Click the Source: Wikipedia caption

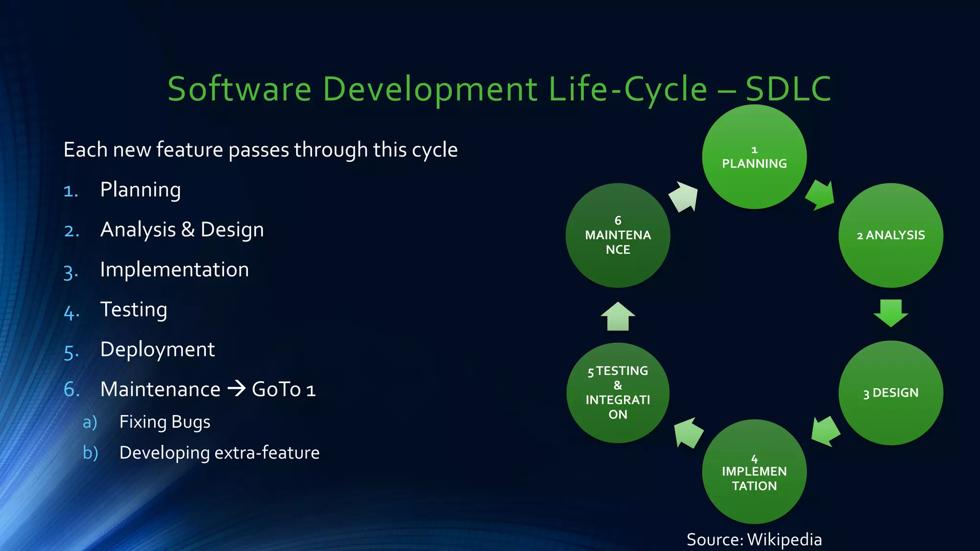(x=754, y=540)
